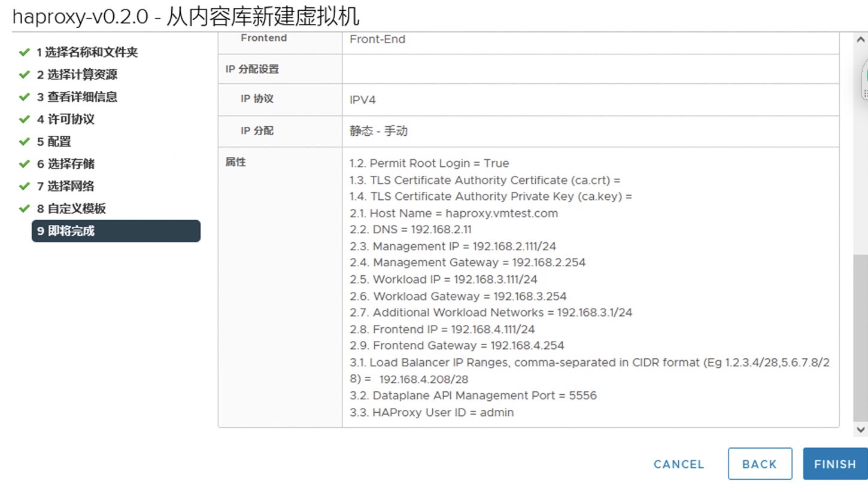Screen dimensions: 868x493
Task: Click green checkmark beside step 1 选择名称和文件夹
Action: click(x=25, y=52)
